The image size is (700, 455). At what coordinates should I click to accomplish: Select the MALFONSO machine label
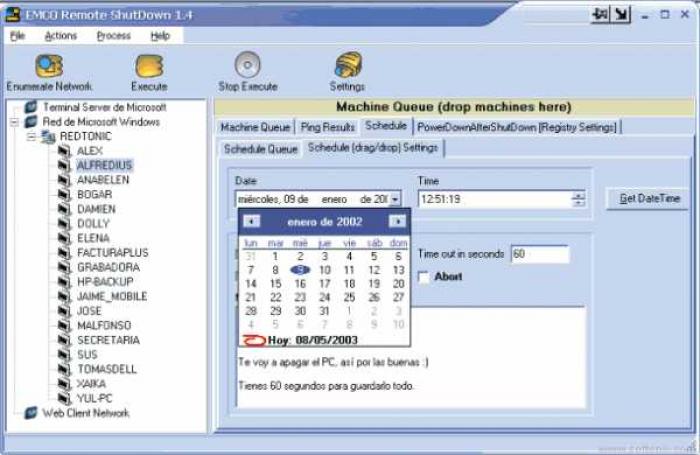pyautogui.click(x=104, y=326)
